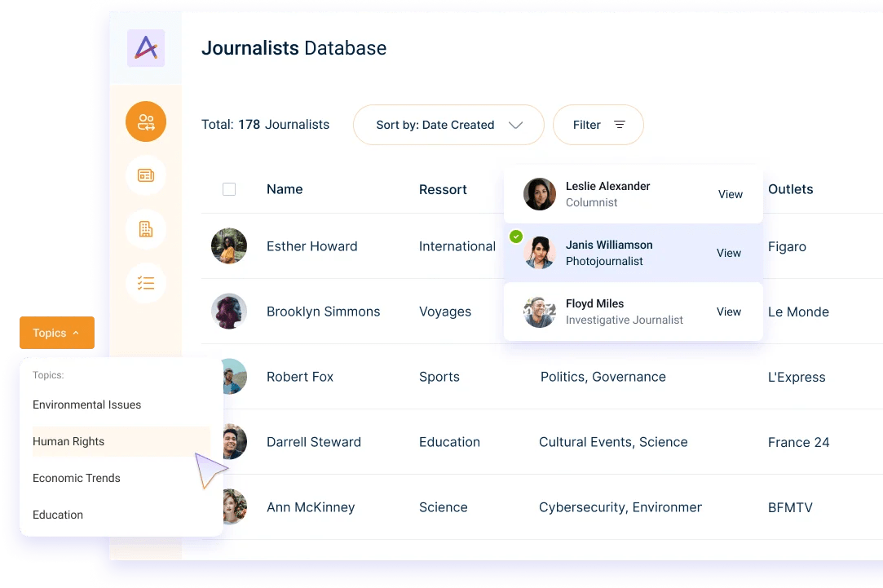
Task: Open the task checklist sidebar icon
Action: click(146, 283)
